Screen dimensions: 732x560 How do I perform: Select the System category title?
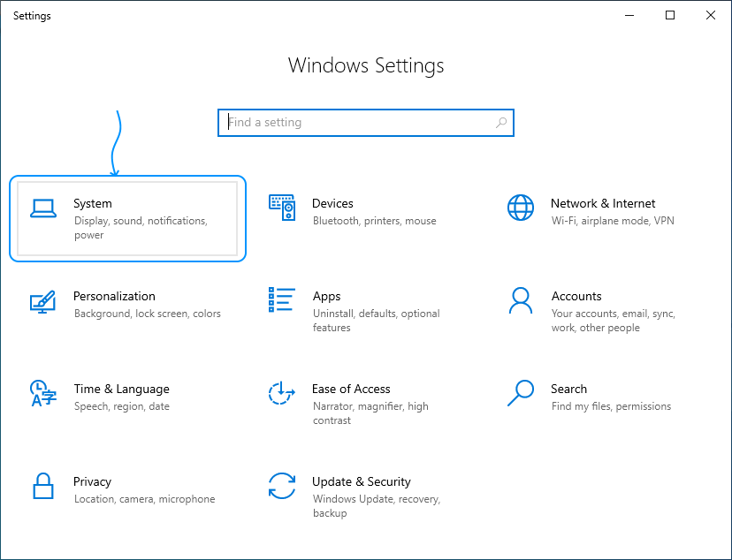[93, 204]
